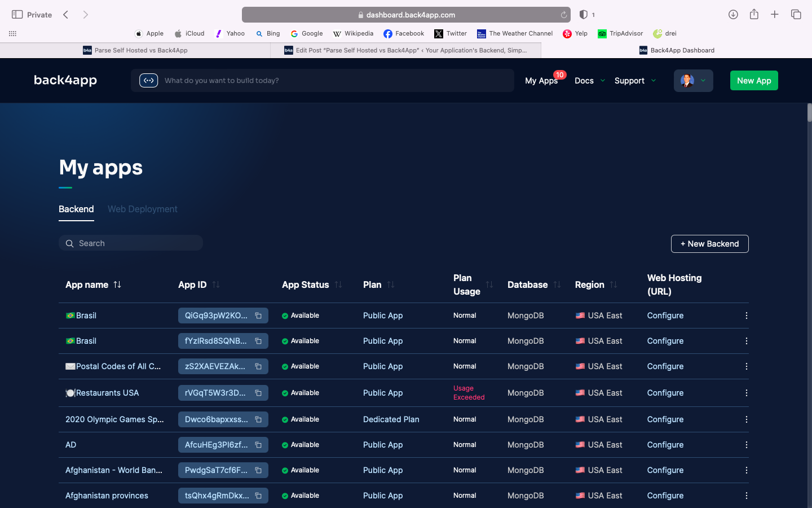The width and height of the screenshot is (812, 508).
Task: Expand the Support dropdown menu
Action: [x=635, y=81]
